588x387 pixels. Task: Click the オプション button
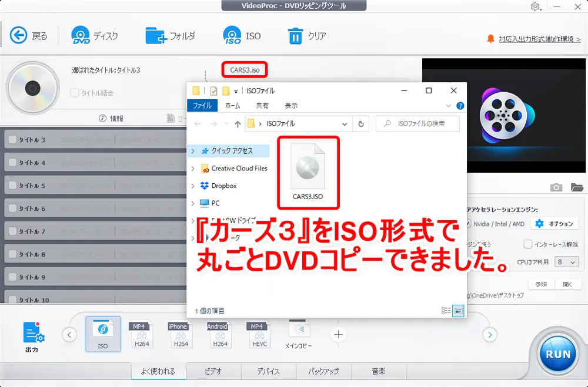[554, 224]
